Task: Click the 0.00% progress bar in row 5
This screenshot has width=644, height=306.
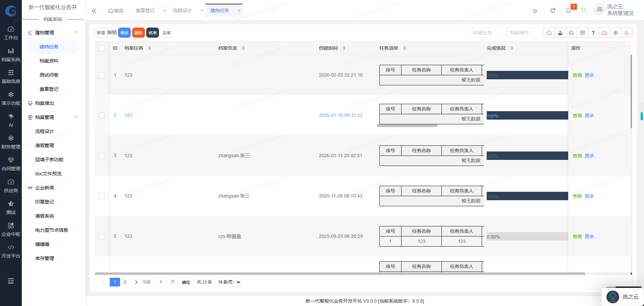Action: (x=527, y=236)
